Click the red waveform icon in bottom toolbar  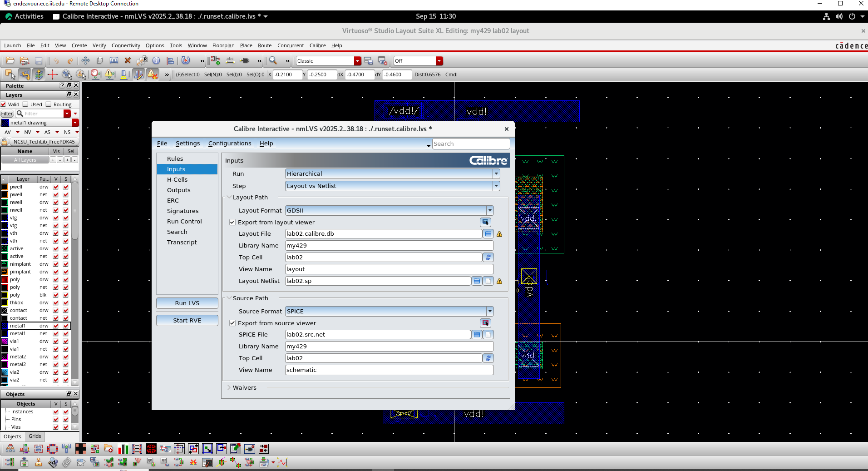pos(282,462)
